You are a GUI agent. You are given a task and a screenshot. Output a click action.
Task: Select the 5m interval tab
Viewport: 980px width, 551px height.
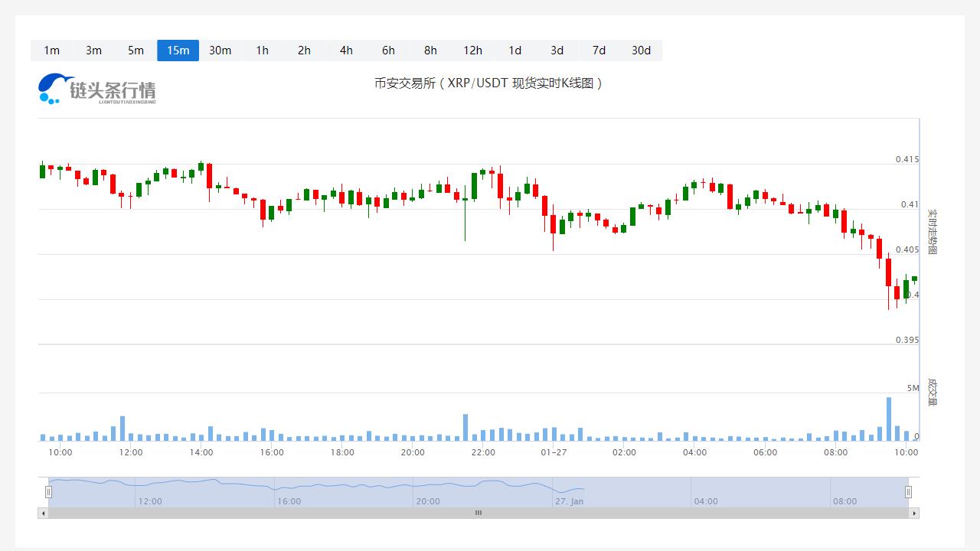point(136,51)
